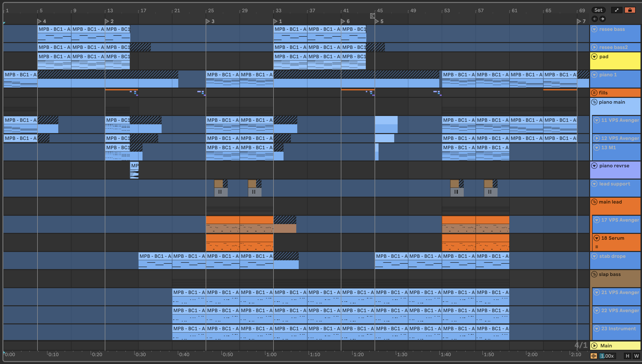
Task: Unfold the Main track arrow
Action: click(594, 345)
